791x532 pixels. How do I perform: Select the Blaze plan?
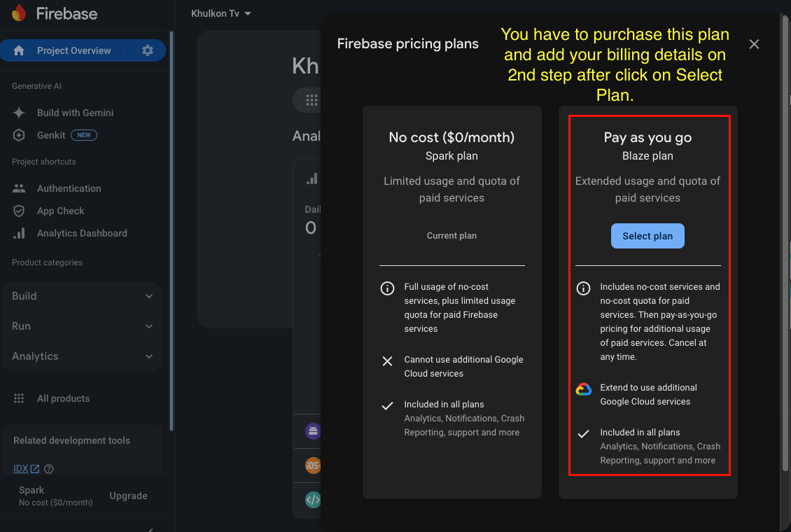pos(647,236)
